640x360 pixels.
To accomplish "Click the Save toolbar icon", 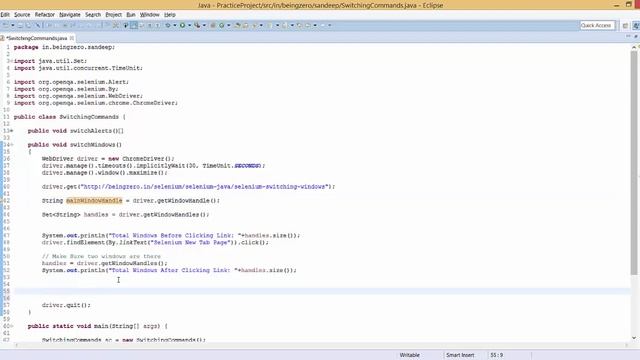I will (20, 25).
